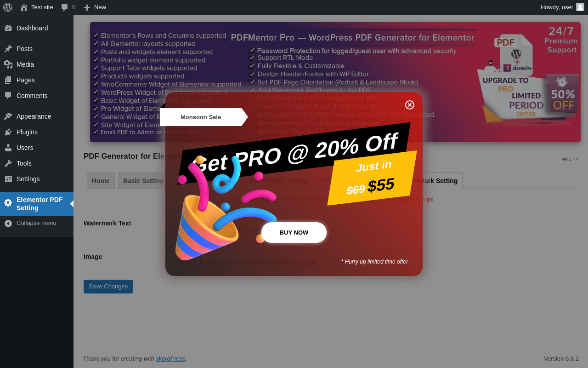The width and height of the screenshot is (588, 368).
Task: Open comments bubble in admin bar
Action: 68,7
